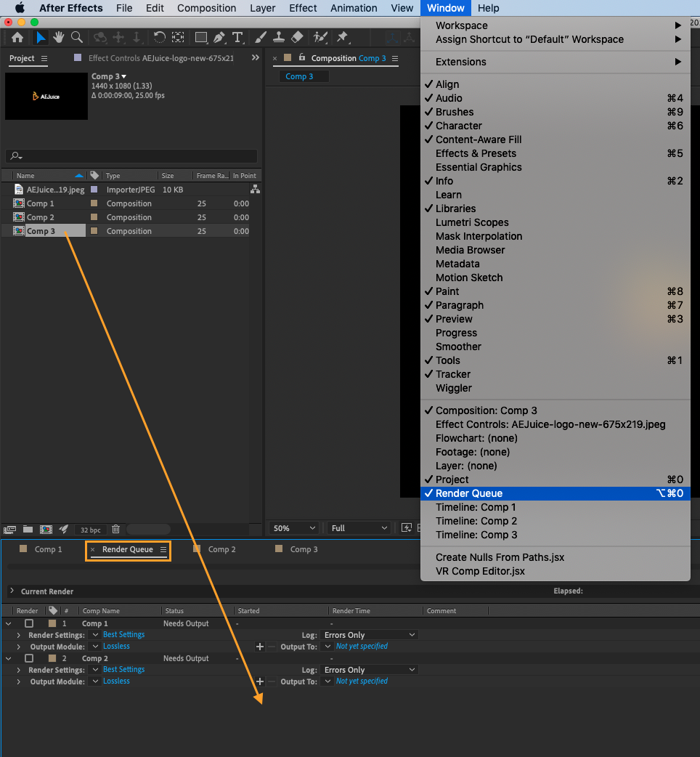The image size is (700, 757).
Task: Select the Eraser tool
Action: tap(296, 37)
